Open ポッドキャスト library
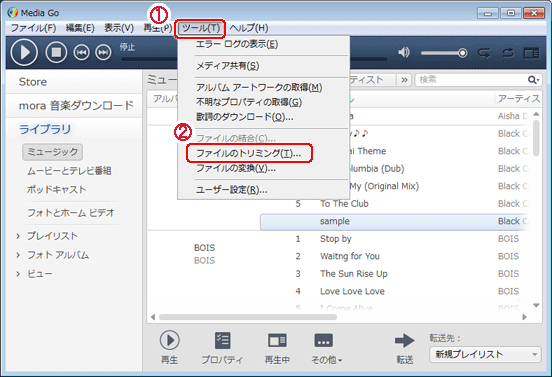This screenshot has width=552, height=377. click(56, 189)
